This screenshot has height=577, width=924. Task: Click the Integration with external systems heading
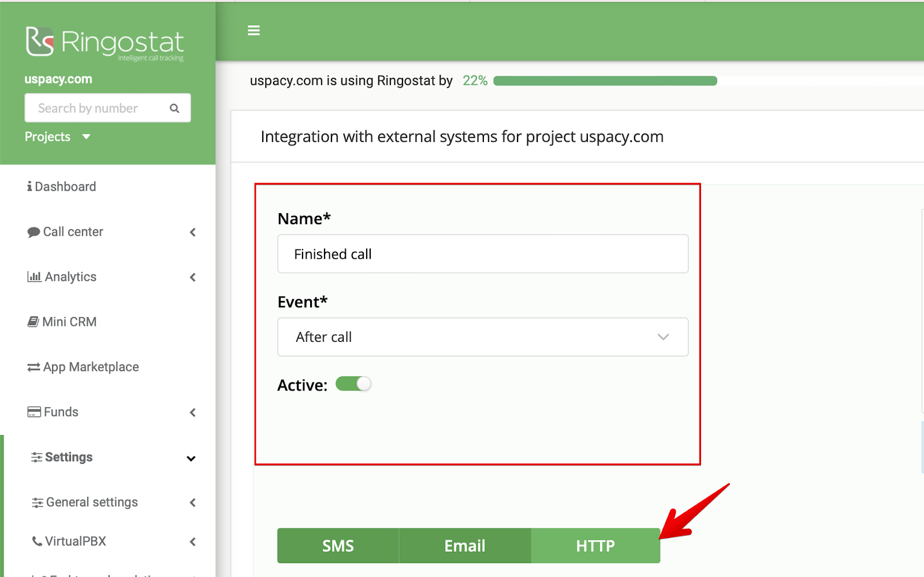tap(462, 137)
